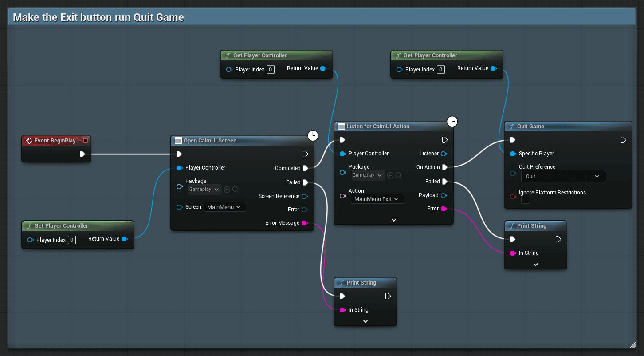644x356 pixels.
Task: Click the Specific Player pin on Quit Game
Action: [513, 154]
